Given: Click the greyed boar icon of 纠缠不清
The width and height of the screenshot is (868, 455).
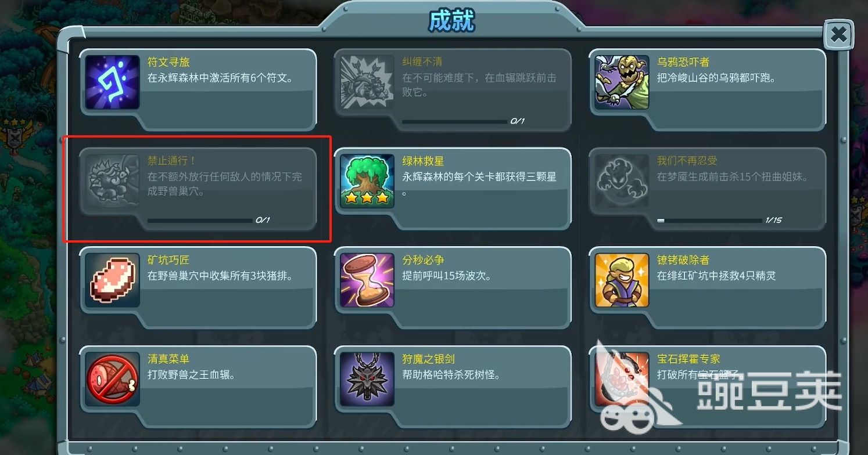Looking at the screenshot, I should click(367, 82).
